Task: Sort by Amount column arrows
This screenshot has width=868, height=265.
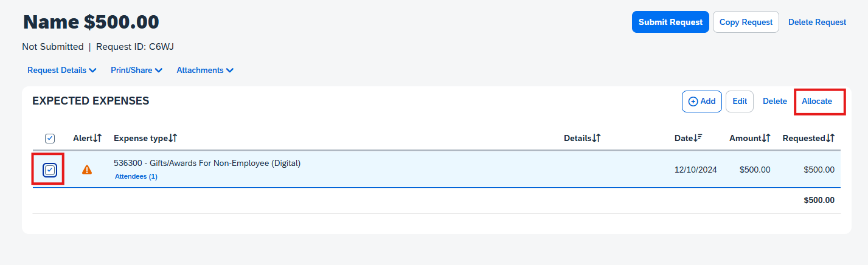Action: coord(766,139)
